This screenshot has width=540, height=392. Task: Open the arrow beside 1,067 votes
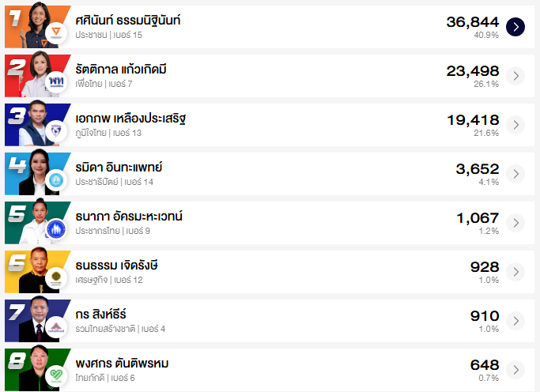(515, 223)
